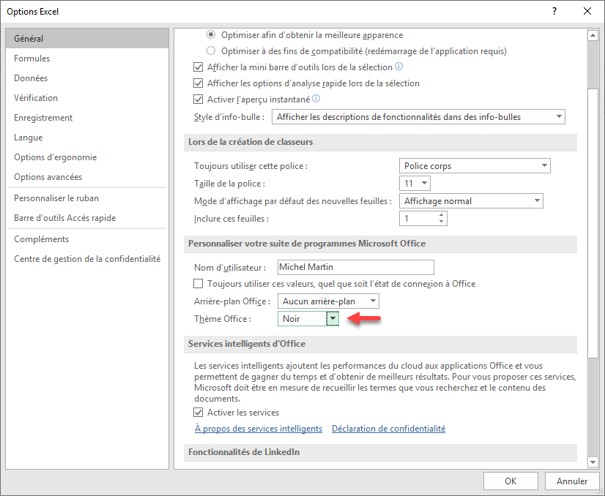
Task: Open the Formules category
Action: click(x=32, y=58)
